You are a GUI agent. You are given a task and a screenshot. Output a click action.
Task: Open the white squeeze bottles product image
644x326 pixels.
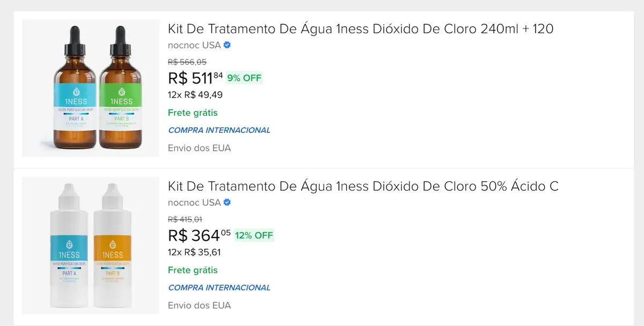91,246
